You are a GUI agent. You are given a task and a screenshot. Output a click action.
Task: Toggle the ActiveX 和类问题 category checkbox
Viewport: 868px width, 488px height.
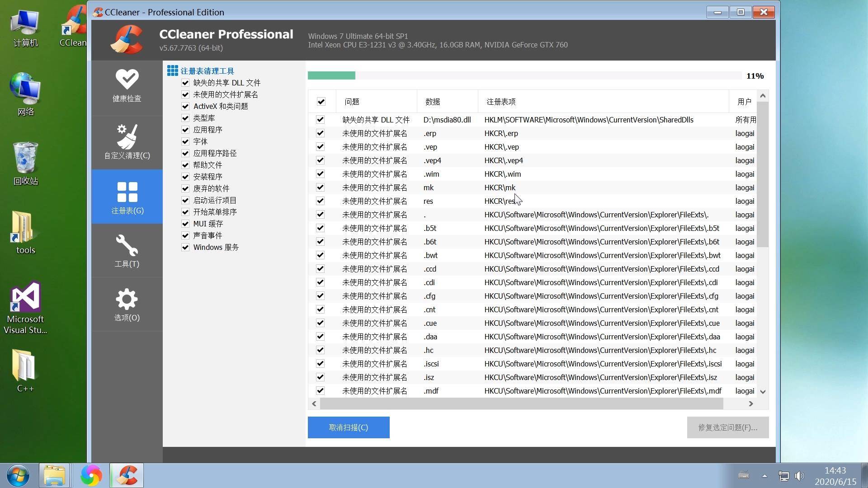pos(185,106)
